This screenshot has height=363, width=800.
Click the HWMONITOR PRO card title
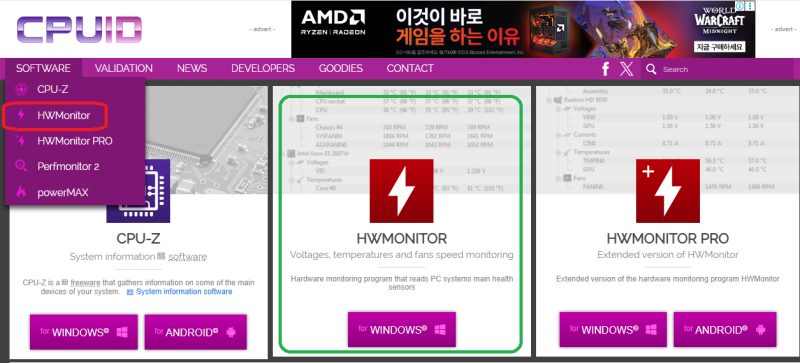pos(667,238)
